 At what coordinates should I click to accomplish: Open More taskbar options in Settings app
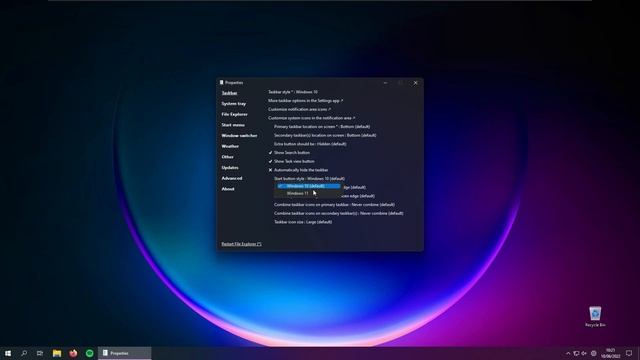[305, 100]
